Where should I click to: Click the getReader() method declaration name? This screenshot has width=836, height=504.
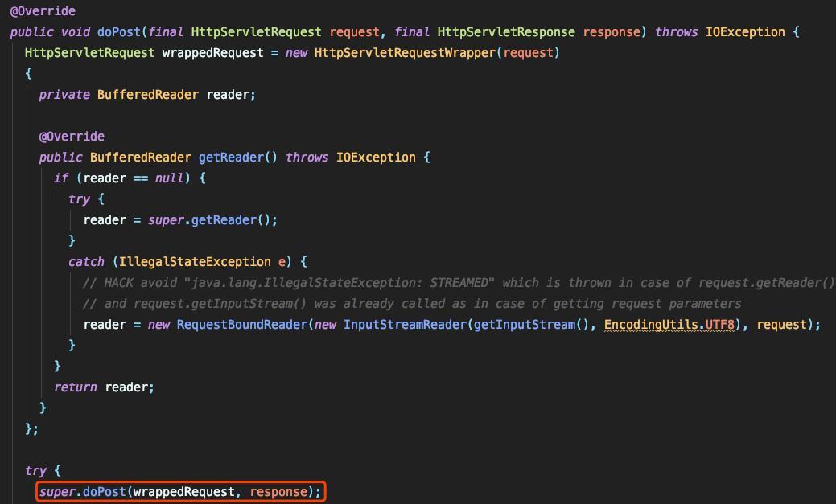click(231, 158)
